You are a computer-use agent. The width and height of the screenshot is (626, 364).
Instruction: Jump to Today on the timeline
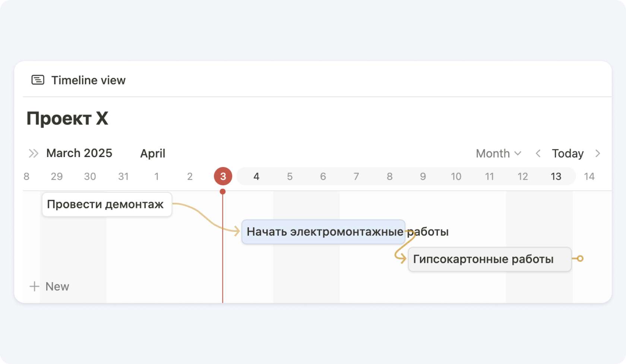567,153
